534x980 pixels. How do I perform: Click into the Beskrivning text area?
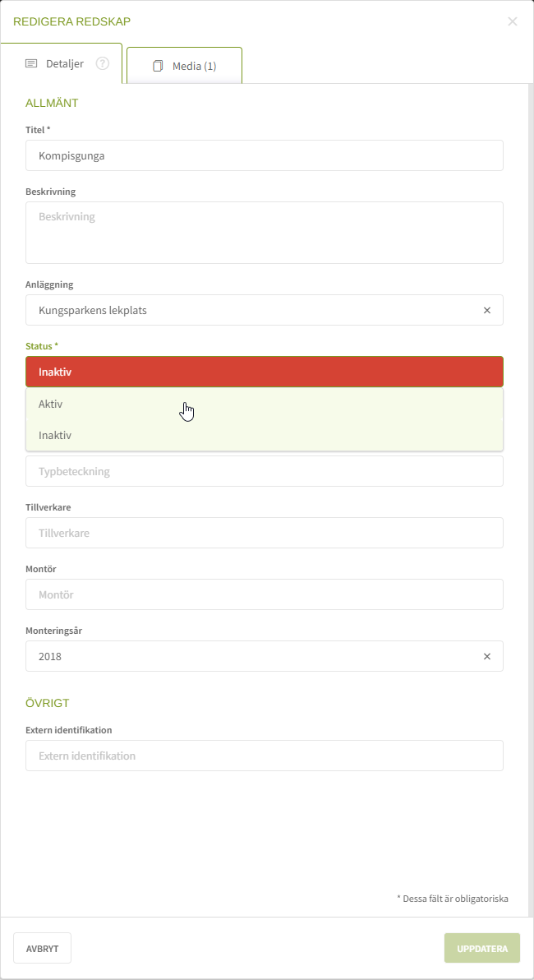point(264,233)
